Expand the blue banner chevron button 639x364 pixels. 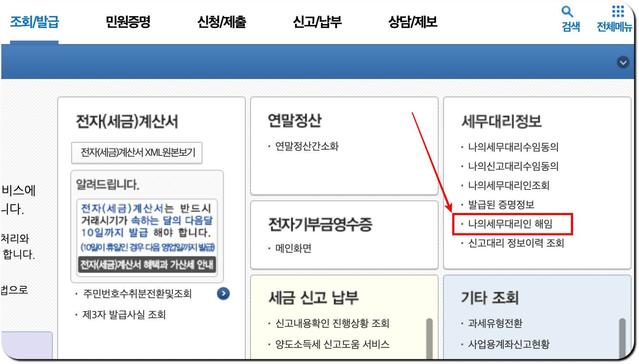(x=623, y=62)
